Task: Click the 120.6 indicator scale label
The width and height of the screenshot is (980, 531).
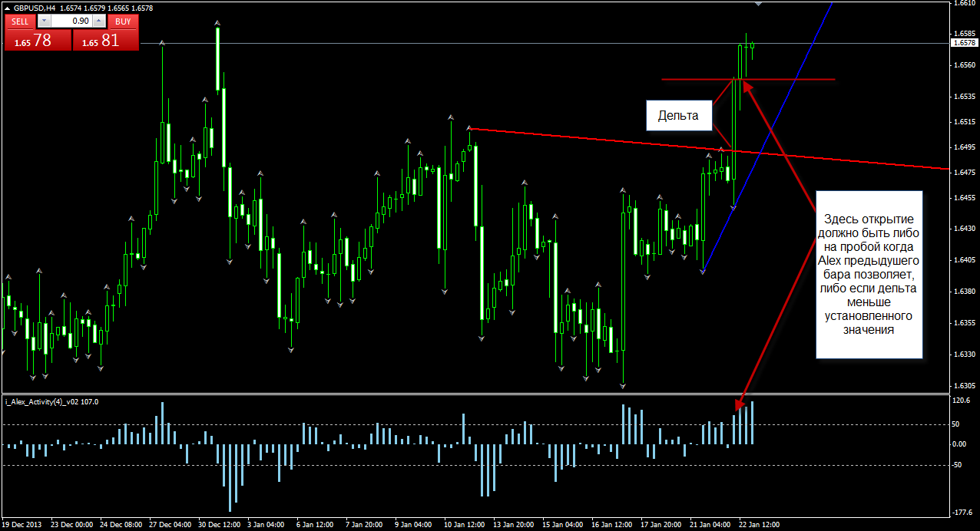Action: click(962, 401)
